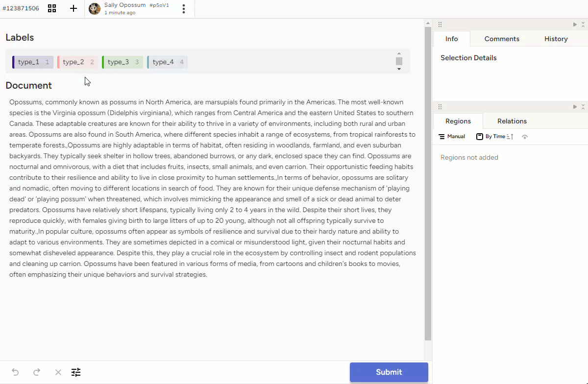The width and height of the screenshot is (588, 384).
Task: Collapse the Info panel with the collapse icon
Action: pos(583,24)
